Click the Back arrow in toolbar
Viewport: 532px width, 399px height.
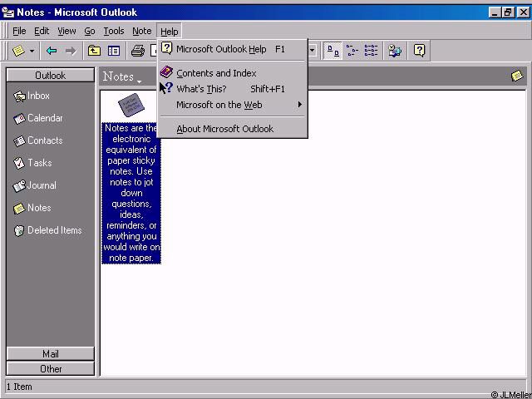point(52,51)
